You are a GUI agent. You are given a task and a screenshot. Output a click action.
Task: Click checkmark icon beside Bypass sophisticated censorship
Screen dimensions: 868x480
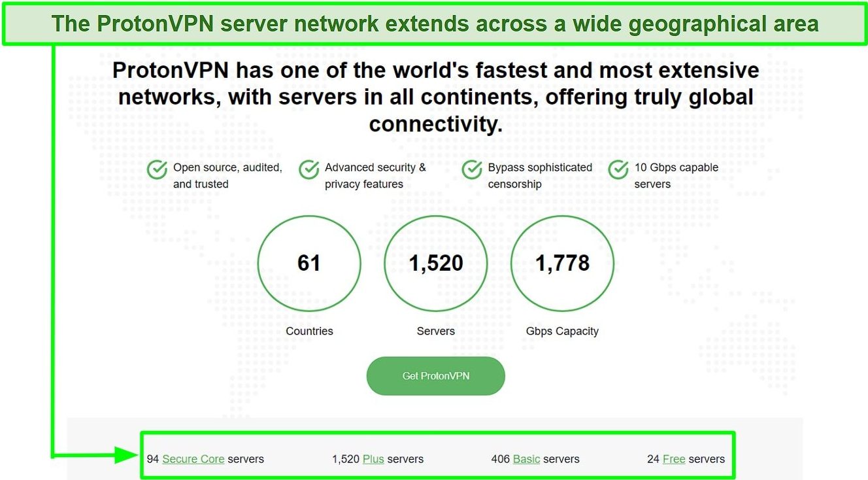471,170
